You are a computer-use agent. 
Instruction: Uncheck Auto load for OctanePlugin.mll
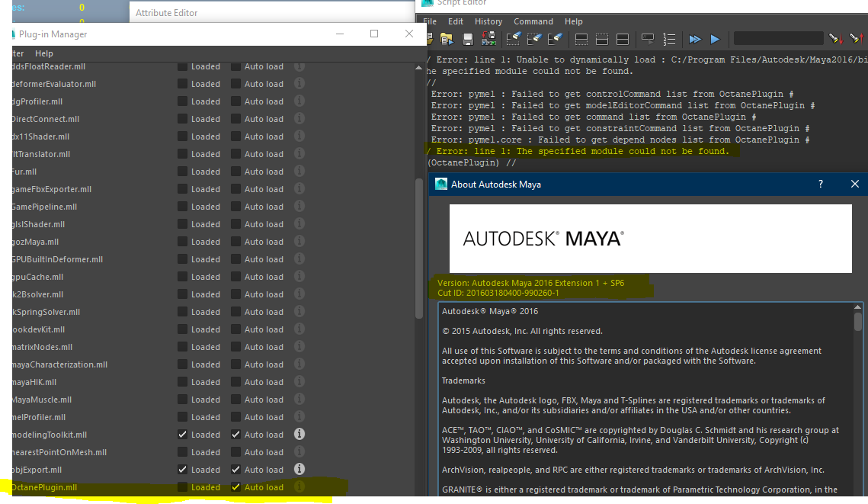coord(235,487)
